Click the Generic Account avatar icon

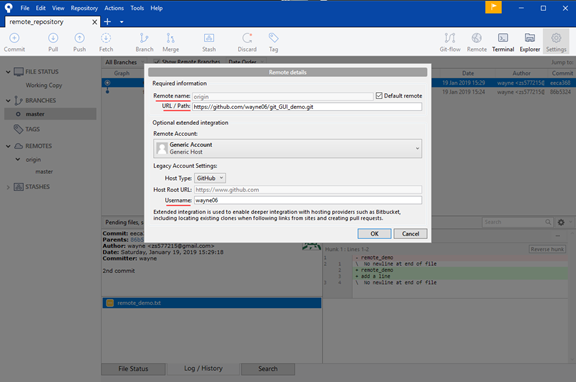pyautogui.click(x=162, y=148)
